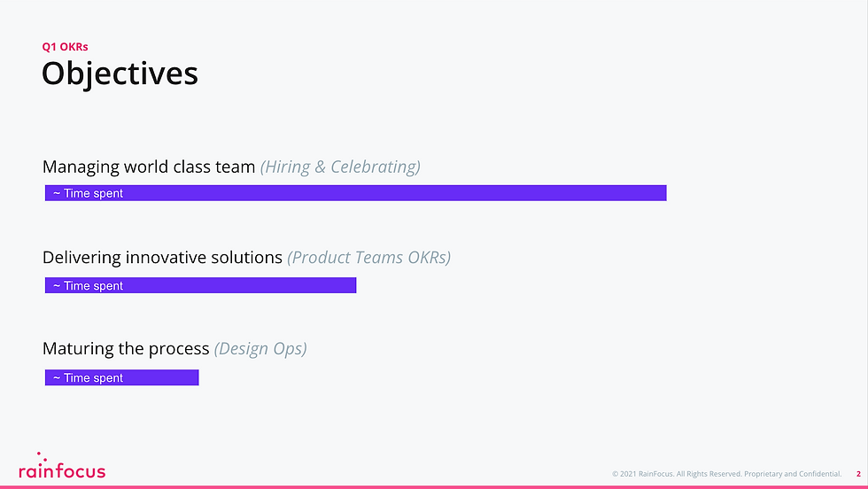This screenshot has height=489, width=868.
Task: Click the Proprietary and Confidential text
Action: coord(793,474)
